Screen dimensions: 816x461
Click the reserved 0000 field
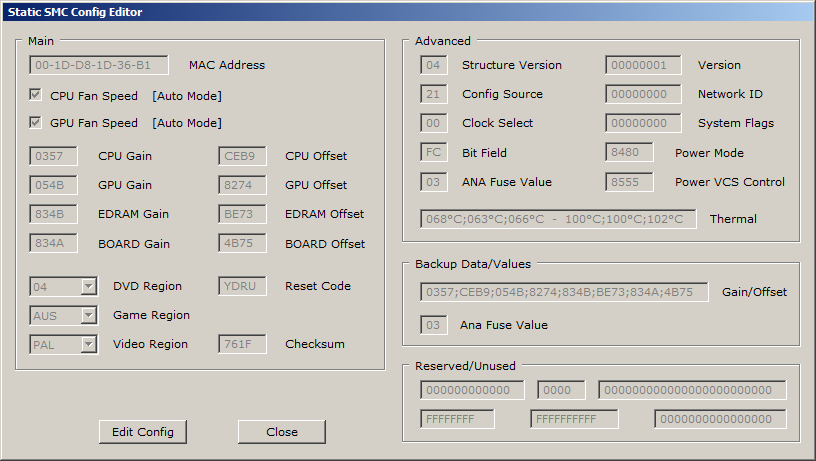561,390
